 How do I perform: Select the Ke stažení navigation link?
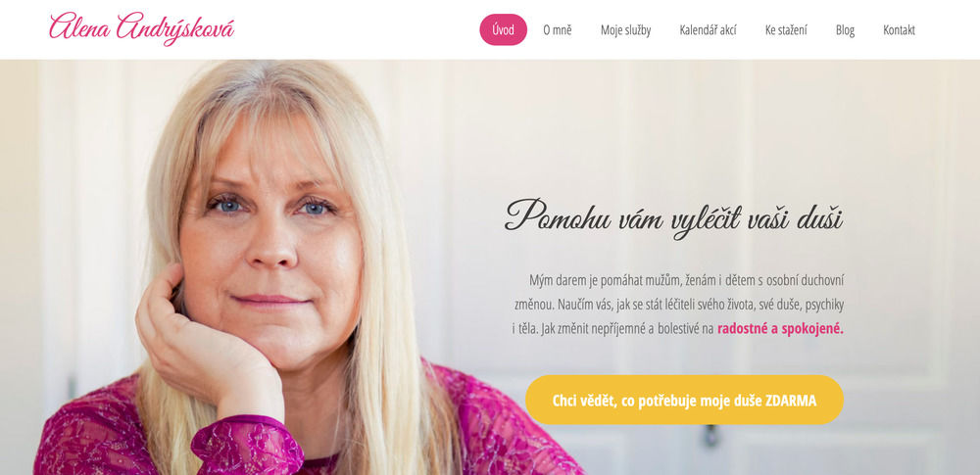pos(786,30)
